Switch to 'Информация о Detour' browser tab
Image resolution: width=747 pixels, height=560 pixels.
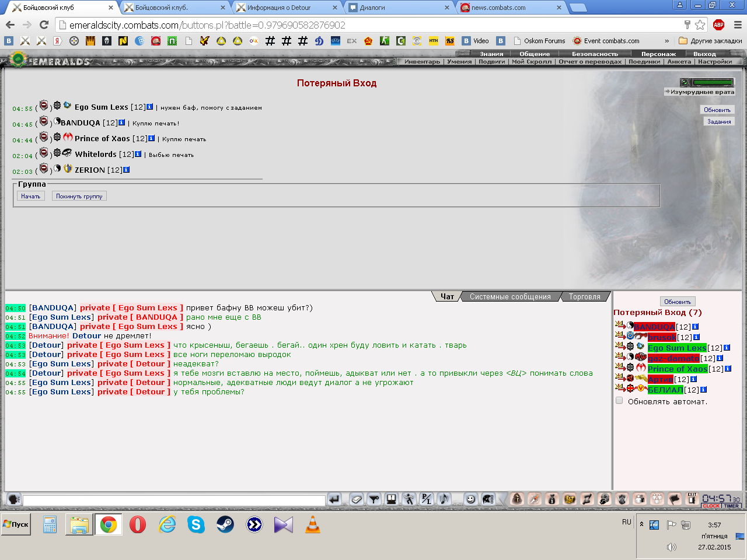pyautogui.click(x=286, y=8)
